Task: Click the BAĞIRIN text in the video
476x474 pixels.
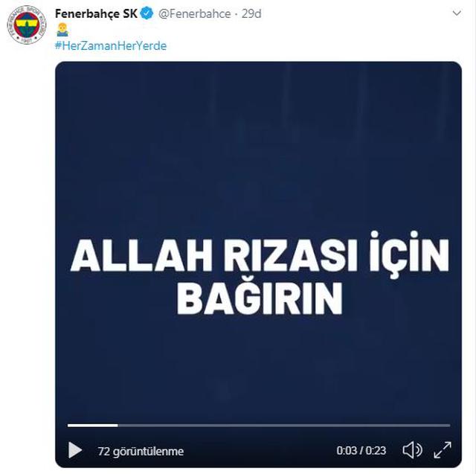Action: [260, 297]
